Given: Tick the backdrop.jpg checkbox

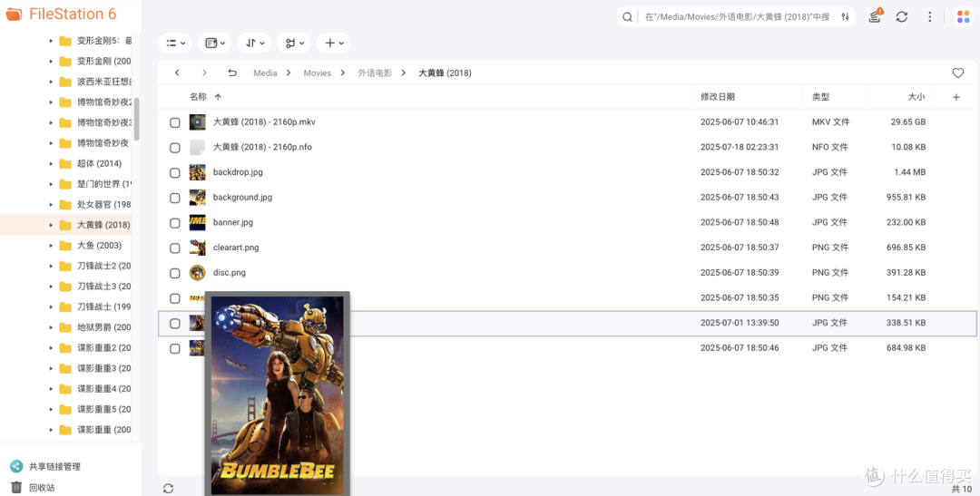Looking at the screenshot, I should pos(175,172).
